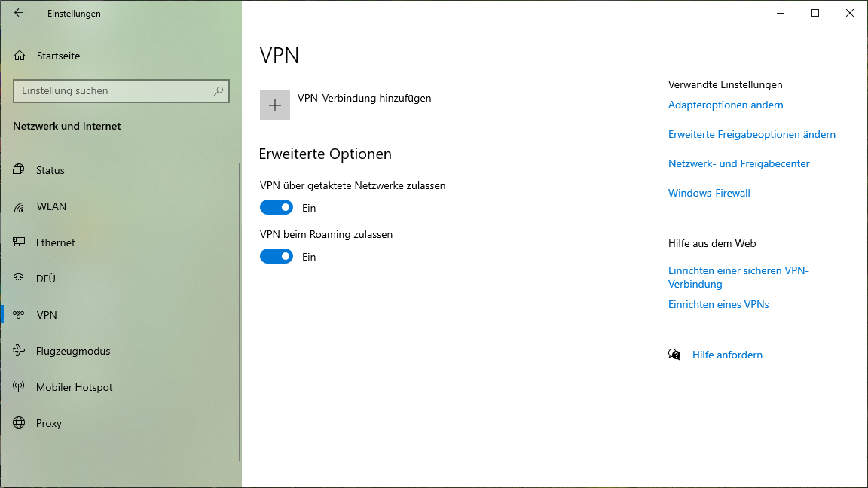Click the Hilfe anfordern link
868x488 pixels.
pos(727,355)
